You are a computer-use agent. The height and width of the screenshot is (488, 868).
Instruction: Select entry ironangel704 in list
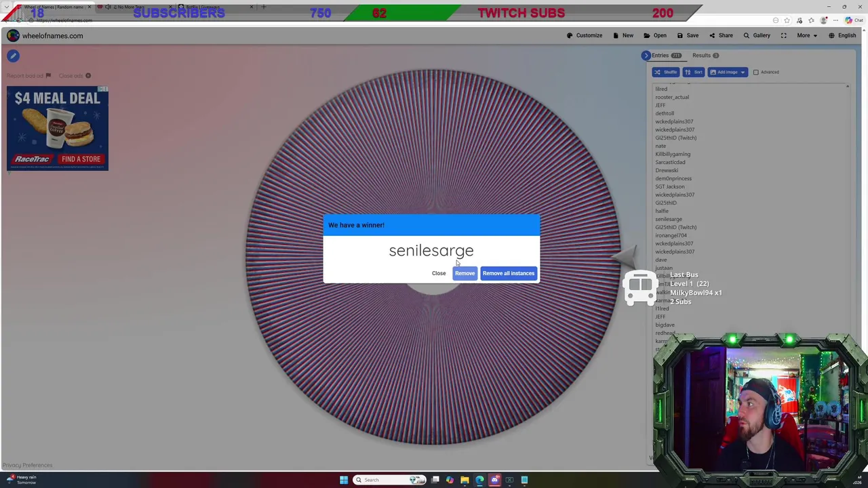671,235
